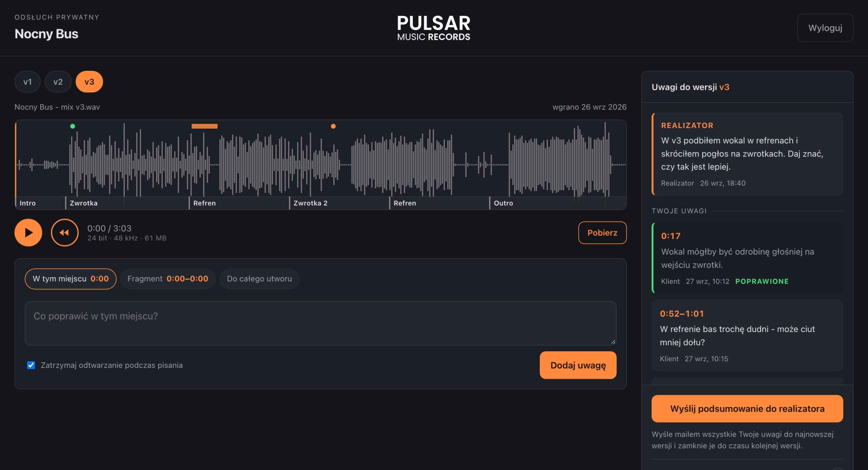Switch to version v2
868x470 pixels.
click(x=58, y=82)
